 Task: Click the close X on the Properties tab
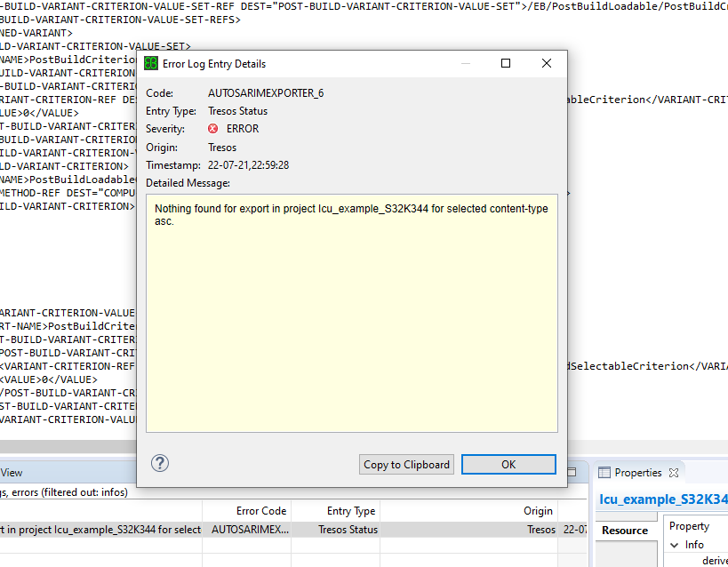pos(674,472)
